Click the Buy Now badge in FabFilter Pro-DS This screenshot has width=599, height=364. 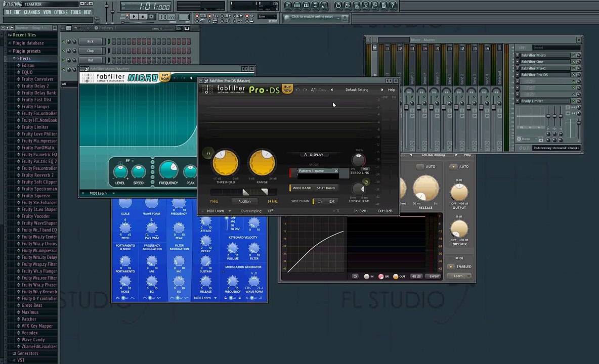pyautogui.click(x=287, y=89)
